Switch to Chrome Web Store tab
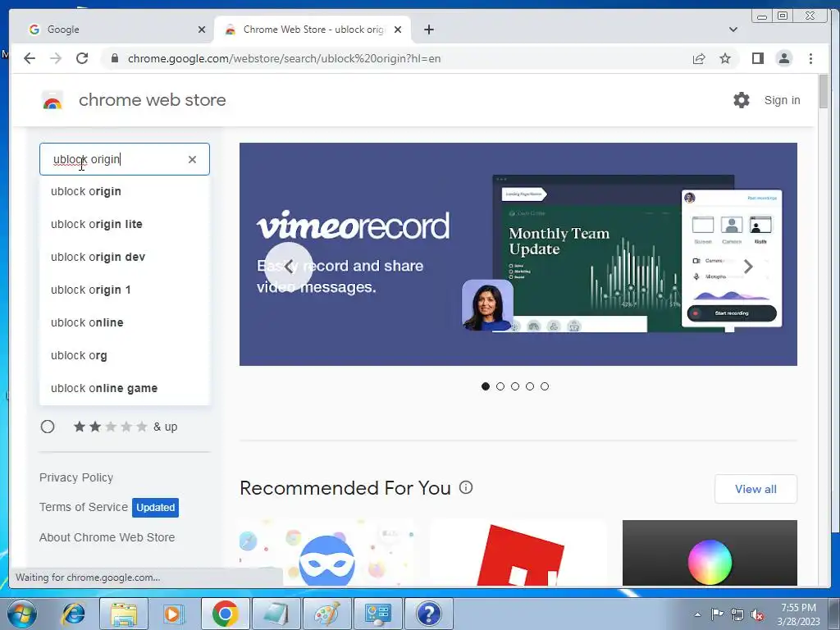 coord(312,30)
